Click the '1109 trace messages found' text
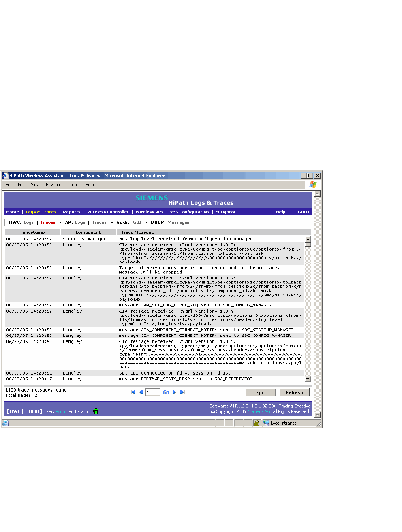 tap(36, 390)
